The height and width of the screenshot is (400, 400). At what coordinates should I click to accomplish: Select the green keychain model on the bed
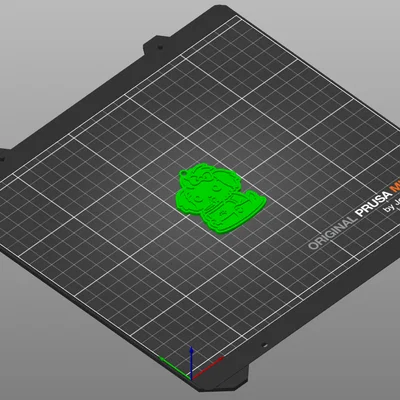pyautogui.click(x=220, y=199)
